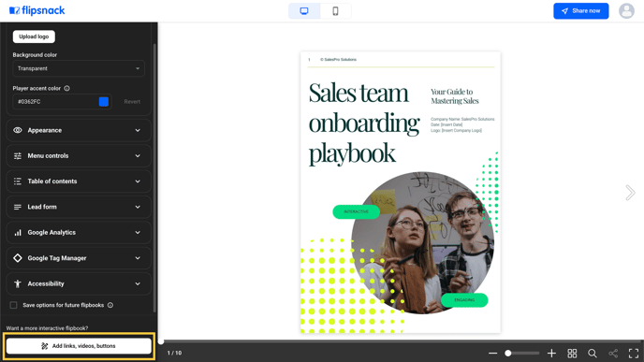Open the user profile avatar

click(626, 11)
